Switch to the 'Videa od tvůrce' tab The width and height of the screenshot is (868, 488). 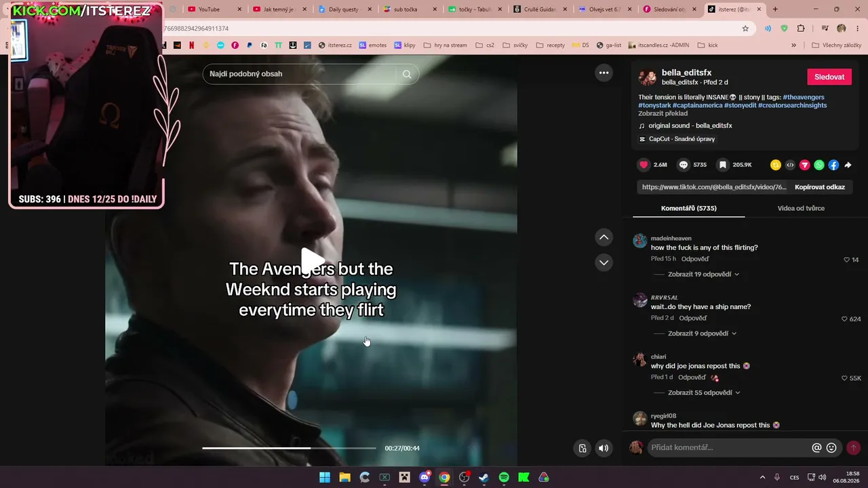click(801, 208)
